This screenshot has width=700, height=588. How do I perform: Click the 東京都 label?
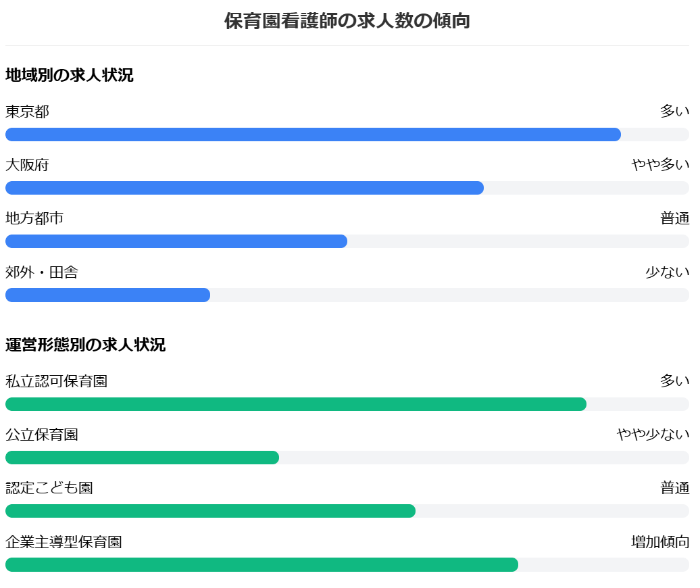click(x=27, y=111)
